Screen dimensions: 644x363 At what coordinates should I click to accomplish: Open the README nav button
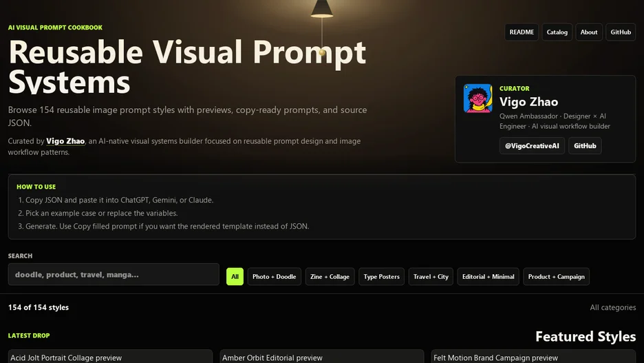tap(522, 32)
